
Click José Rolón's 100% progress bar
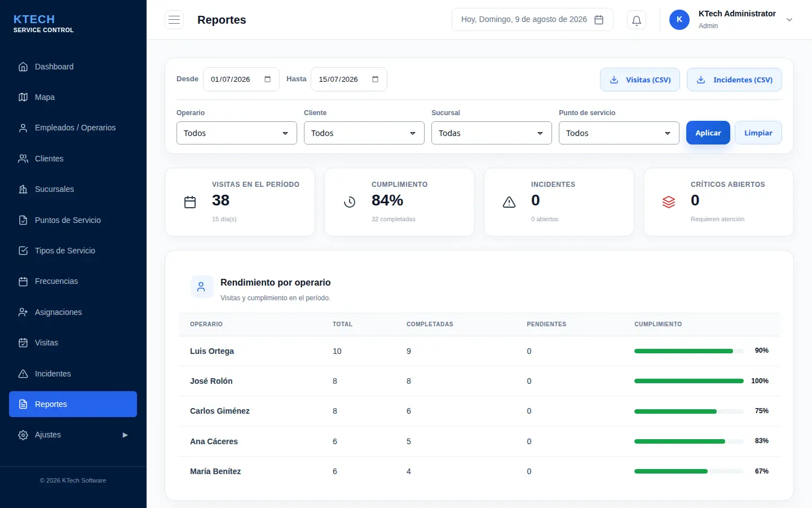tap(689, 381)
